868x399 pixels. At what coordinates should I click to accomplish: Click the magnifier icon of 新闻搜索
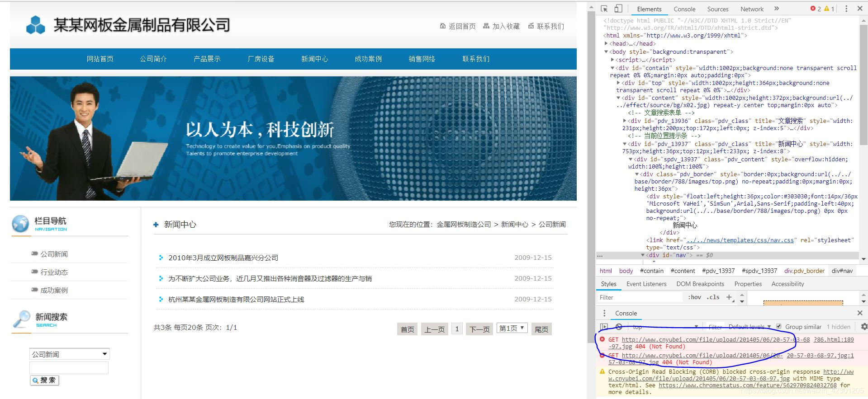(21, 319)
